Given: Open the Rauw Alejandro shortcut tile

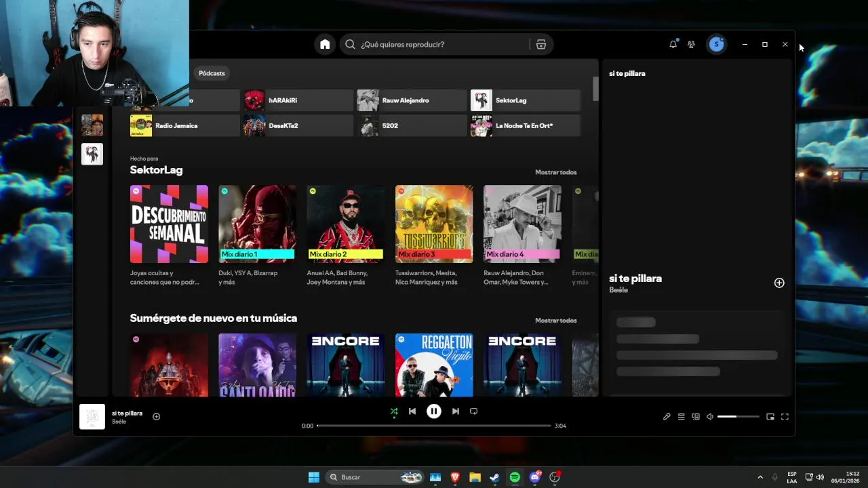Looking at the screenshot, I should coord(412,100).
